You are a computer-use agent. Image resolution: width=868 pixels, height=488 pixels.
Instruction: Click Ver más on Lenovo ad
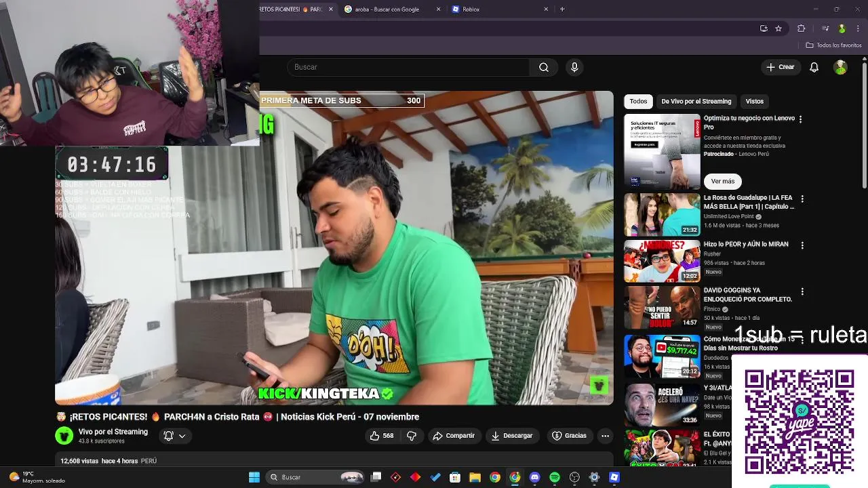[x=723, y=181]
